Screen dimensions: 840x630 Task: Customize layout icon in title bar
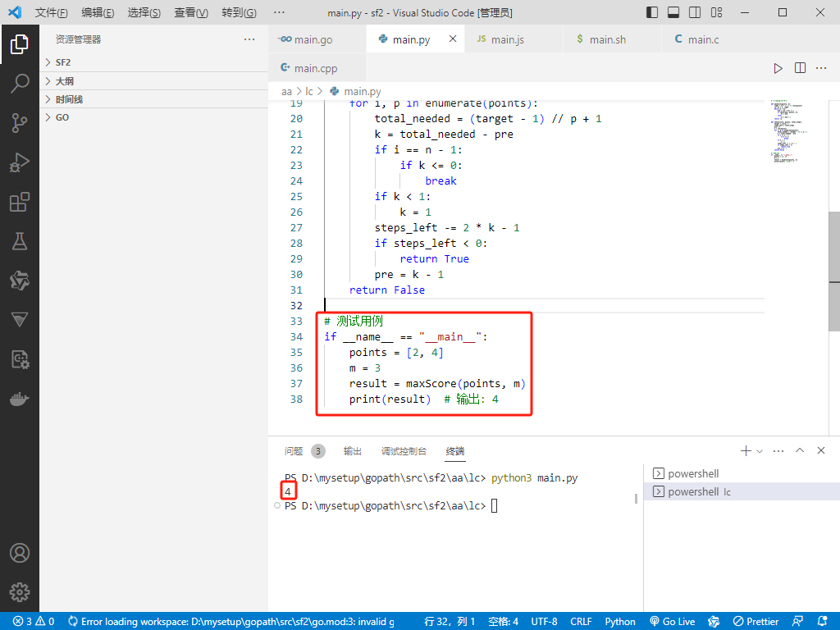[716, 12]
